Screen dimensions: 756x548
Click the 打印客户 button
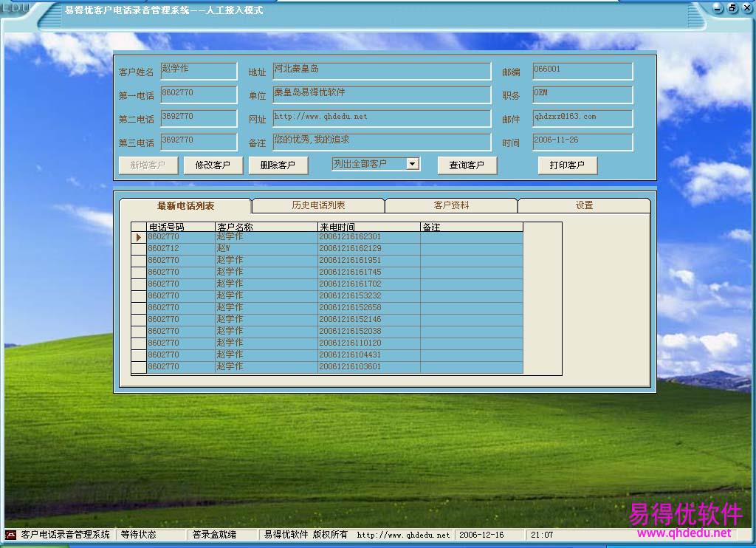click(x=567, y=165)
